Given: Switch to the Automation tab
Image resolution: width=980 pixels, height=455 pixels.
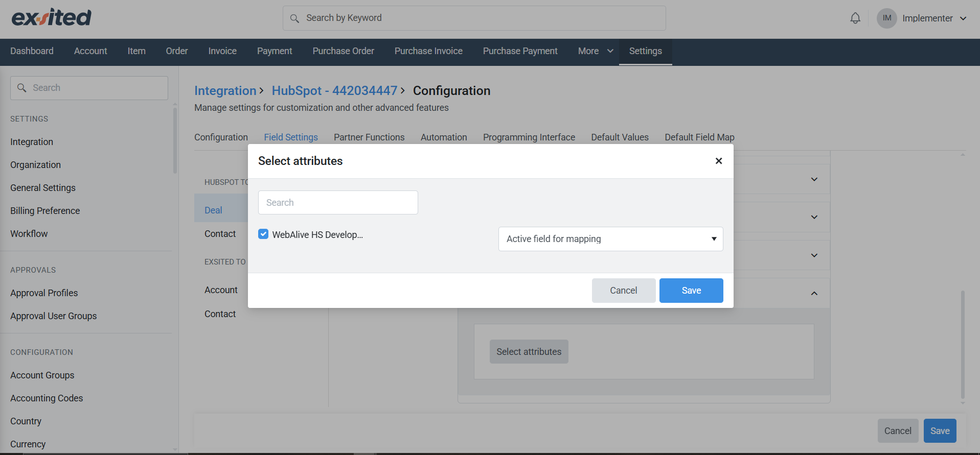Looking at the screenshot, I should point(444,137).
